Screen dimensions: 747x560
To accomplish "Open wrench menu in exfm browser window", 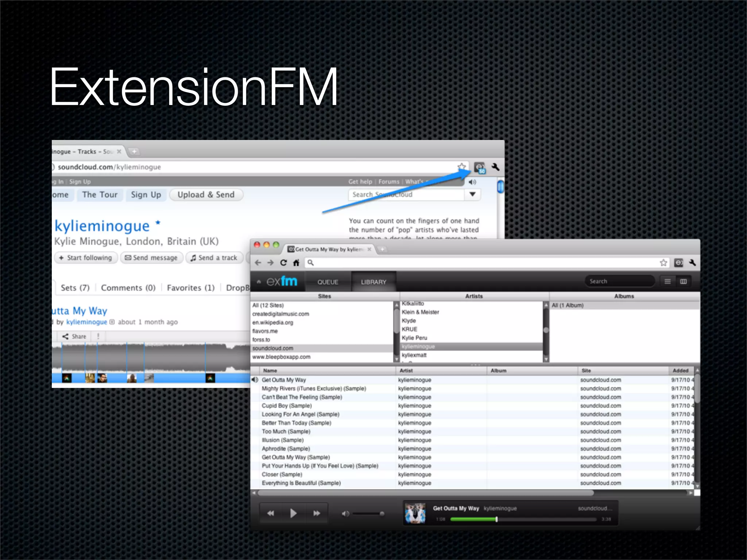I will coord(692,262).
